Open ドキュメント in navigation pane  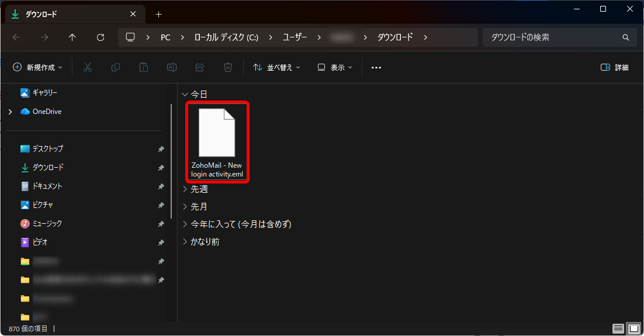tap(47, 186)
